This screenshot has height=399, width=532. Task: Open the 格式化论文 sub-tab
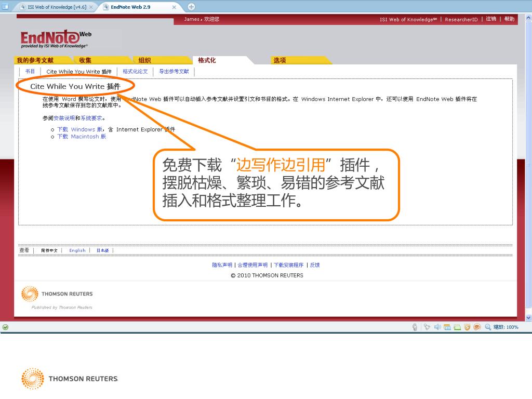point(135,71)
